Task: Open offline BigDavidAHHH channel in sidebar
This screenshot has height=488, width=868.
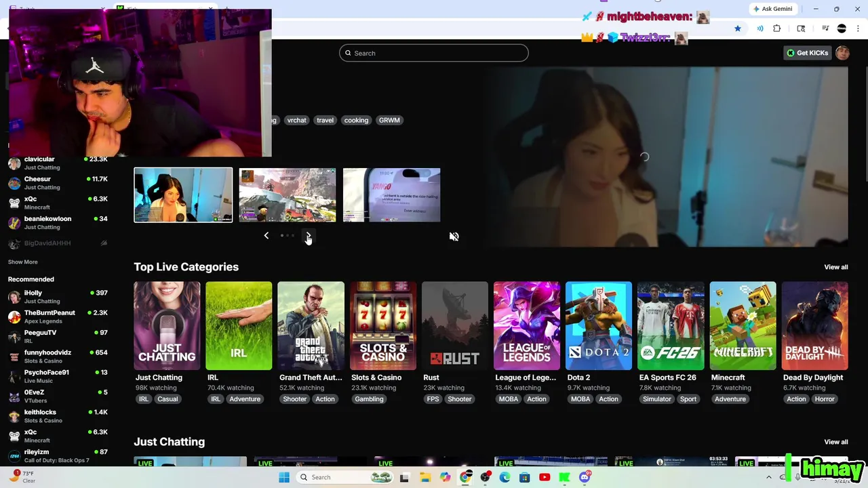Action: click(x=58, y=243)
